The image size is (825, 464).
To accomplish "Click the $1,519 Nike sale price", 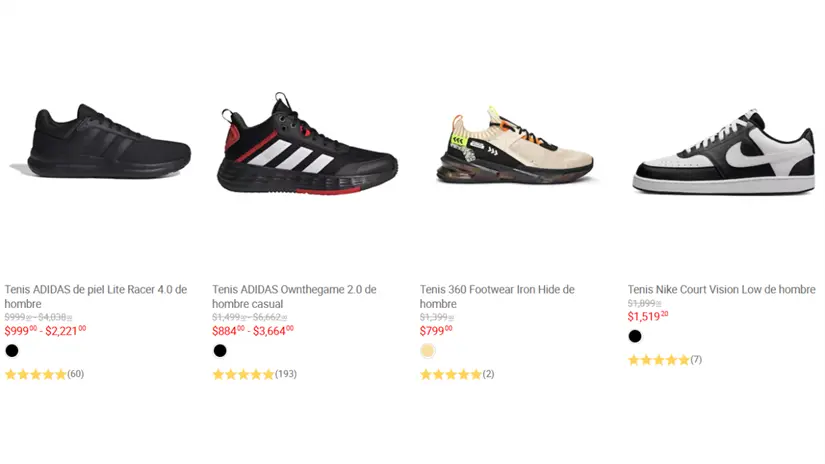I will point(648,317).
